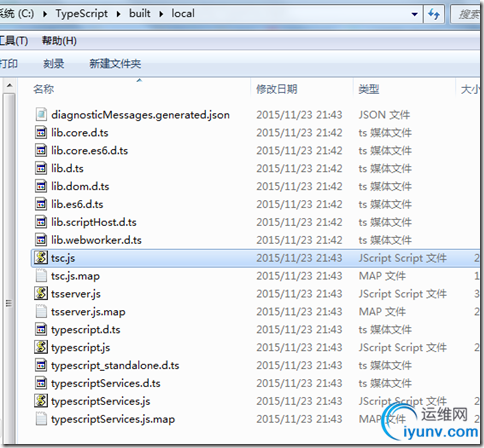Click the JSON 文件 type cell
Screen dimensions: 484x448
[x=384, y=115]
